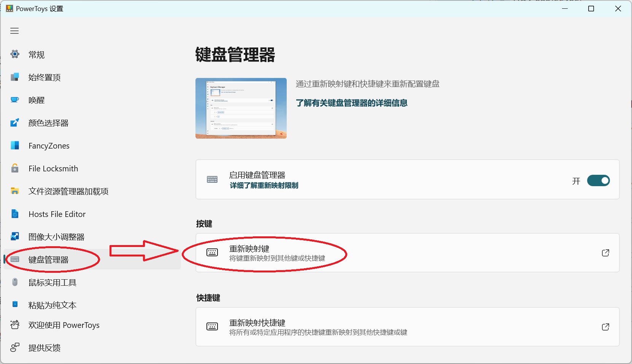
Task: Select 唤醒 in the sidebar
Action: 92,100
